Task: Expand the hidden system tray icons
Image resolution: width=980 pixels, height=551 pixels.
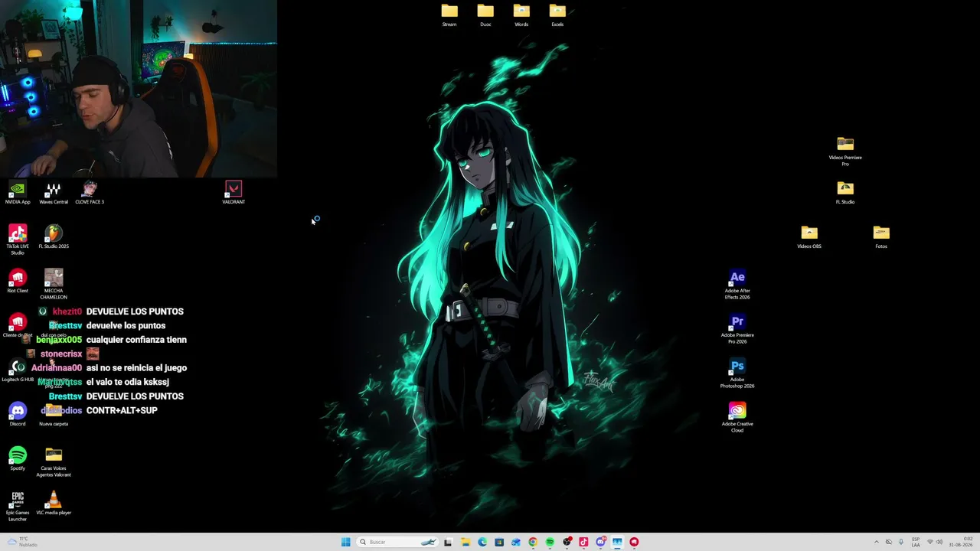Action: [877, 542]
